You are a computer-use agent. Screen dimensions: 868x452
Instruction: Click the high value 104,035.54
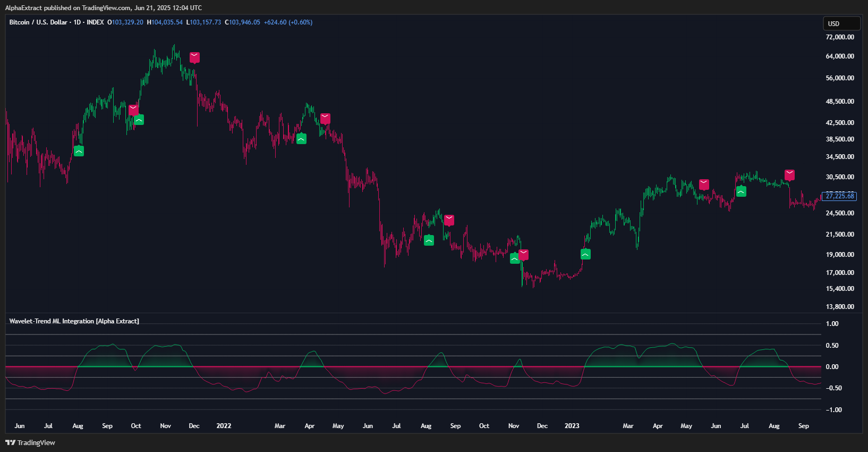tap(167, 22)
